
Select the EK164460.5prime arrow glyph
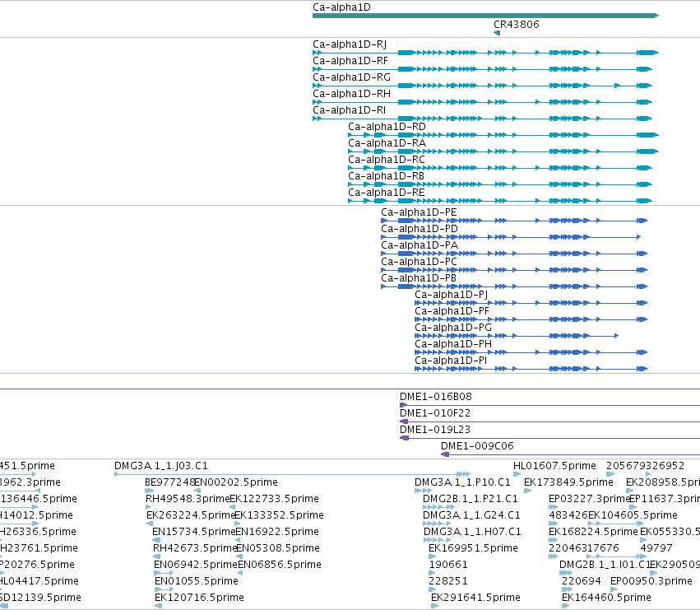[x=565, y=607]
